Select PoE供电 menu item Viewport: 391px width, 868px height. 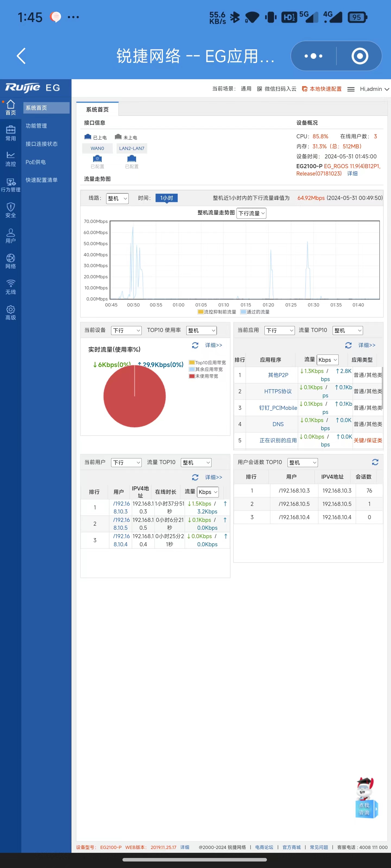(35, 162)
